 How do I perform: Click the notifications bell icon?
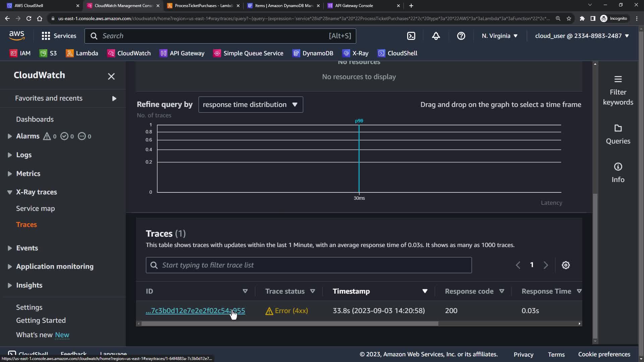coord(436,36)
